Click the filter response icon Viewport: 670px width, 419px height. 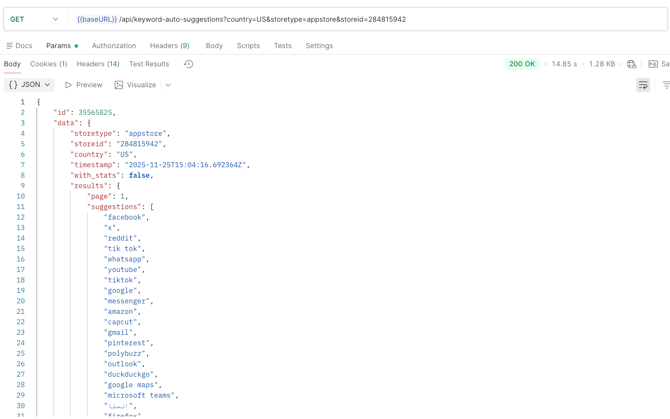[665, 85]
